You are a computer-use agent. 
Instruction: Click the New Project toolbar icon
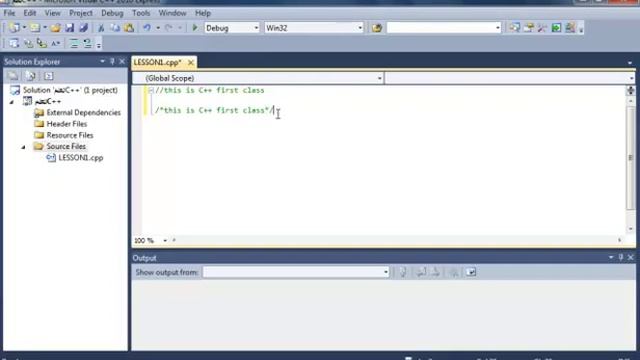click(14, 28)
